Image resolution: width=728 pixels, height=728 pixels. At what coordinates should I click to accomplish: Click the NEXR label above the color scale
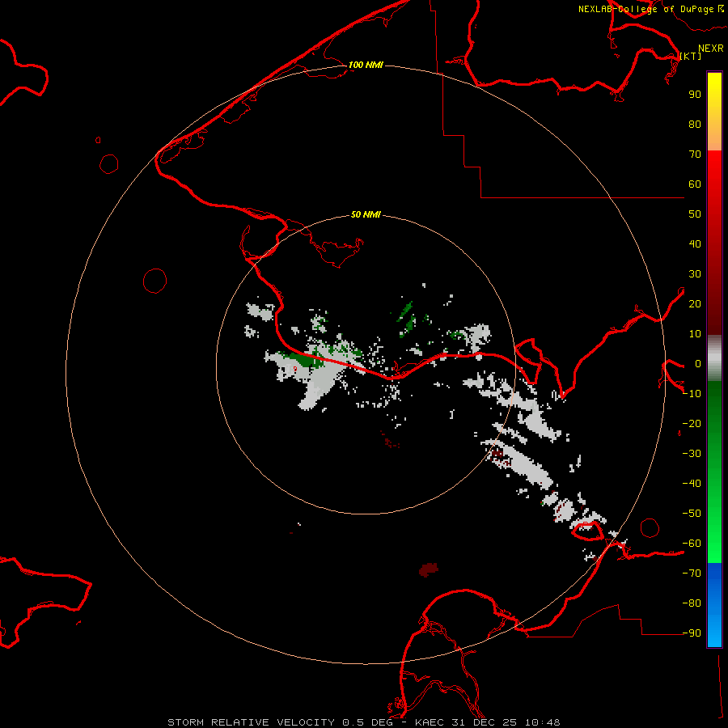click(711, 49)
